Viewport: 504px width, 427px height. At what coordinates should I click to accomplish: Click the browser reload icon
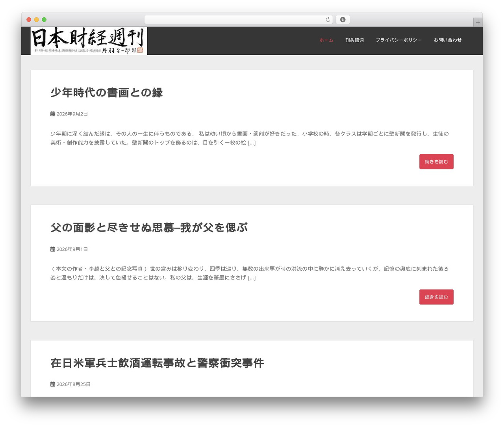pos(328,20)
